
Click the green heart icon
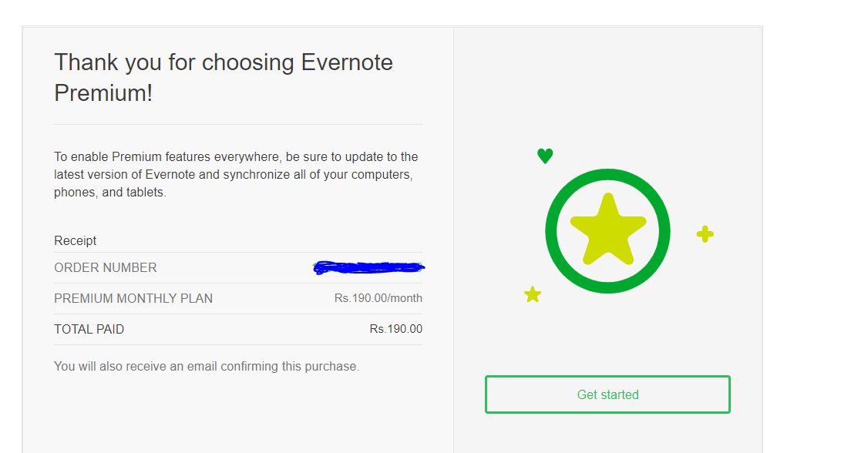coord(545,156)
